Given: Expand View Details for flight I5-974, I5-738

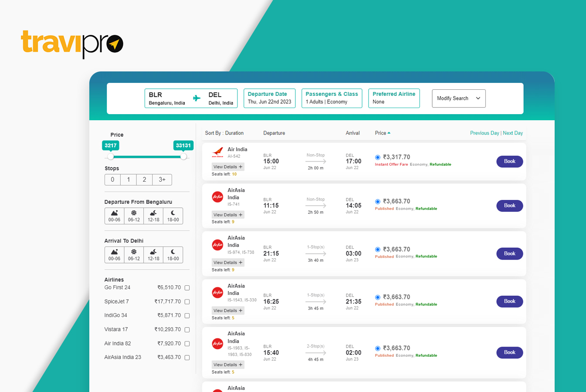Looking at the screenshot, I should pos(228,263).
